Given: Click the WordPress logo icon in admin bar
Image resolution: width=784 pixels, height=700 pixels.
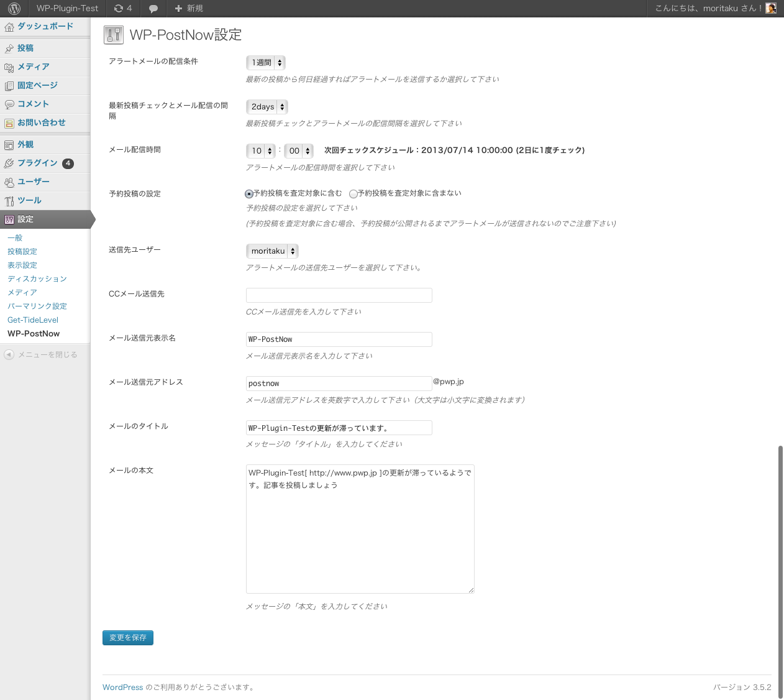Looking at the screenshot, I should click(14, 8).
